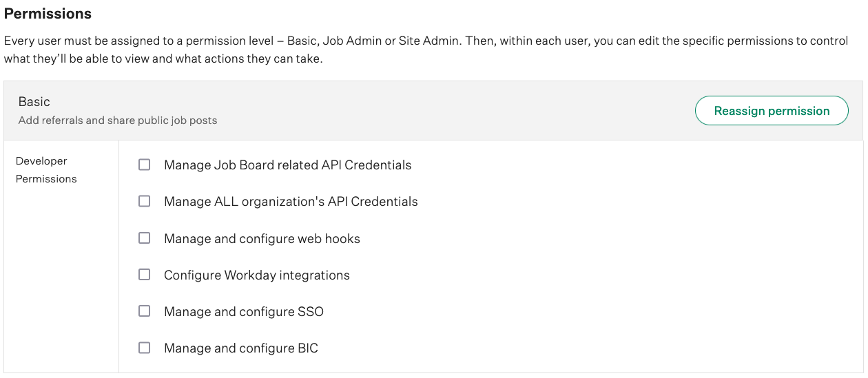Click the 'Manage and configure SSO' label text

click(243, 312)
